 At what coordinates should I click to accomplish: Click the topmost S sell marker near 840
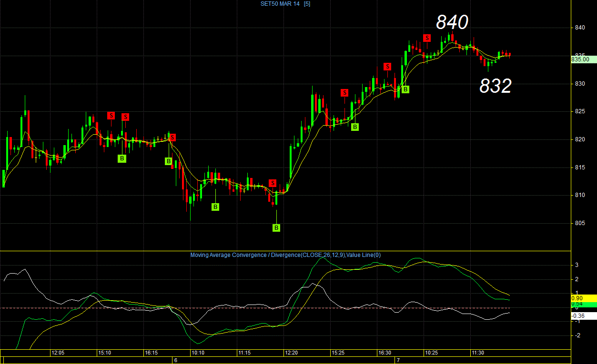(x=427, y=38)
